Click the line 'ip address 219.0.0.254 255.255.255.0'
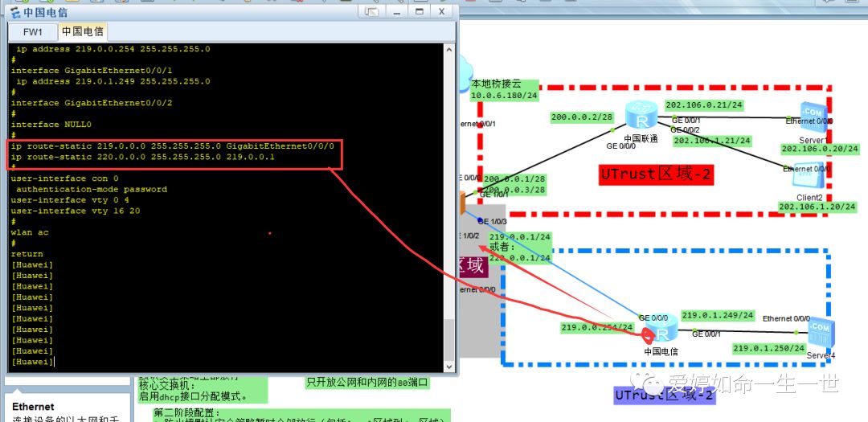This screenshot has width=868, height=422. 113,49
